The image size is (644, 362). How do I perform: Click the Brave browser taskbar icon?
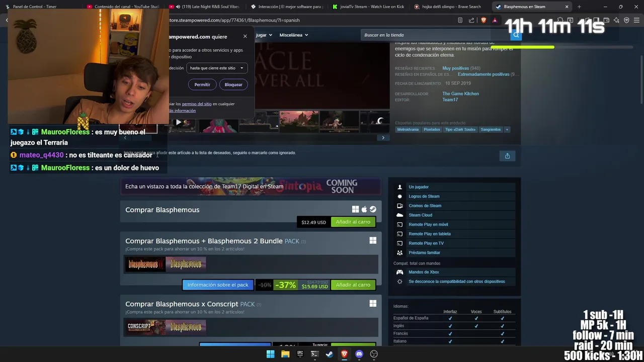click(x=344, y=354)
